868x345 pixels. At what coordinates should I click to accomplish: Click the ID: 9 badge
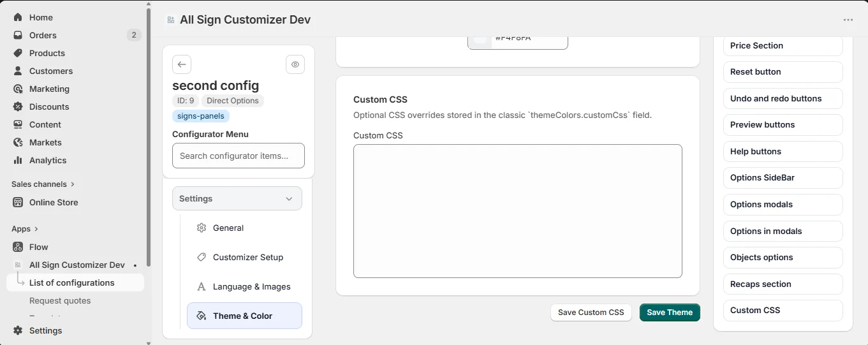(186, 101)
